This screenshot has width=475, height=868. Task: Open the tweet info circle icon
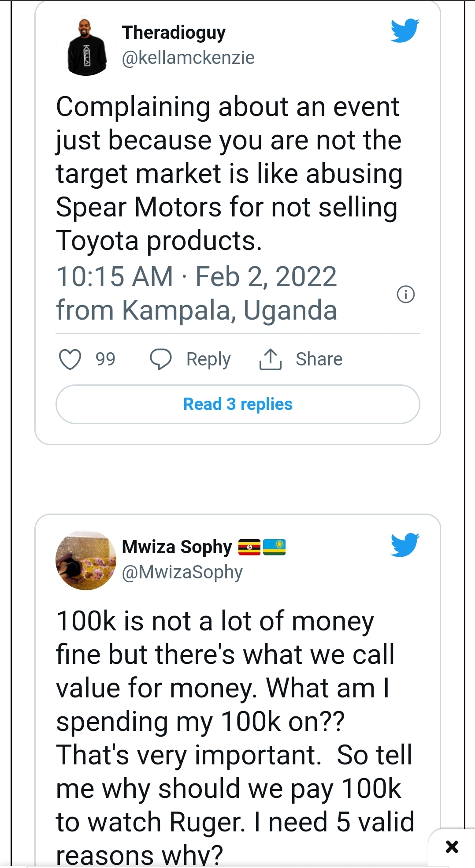tap(406, 294)
